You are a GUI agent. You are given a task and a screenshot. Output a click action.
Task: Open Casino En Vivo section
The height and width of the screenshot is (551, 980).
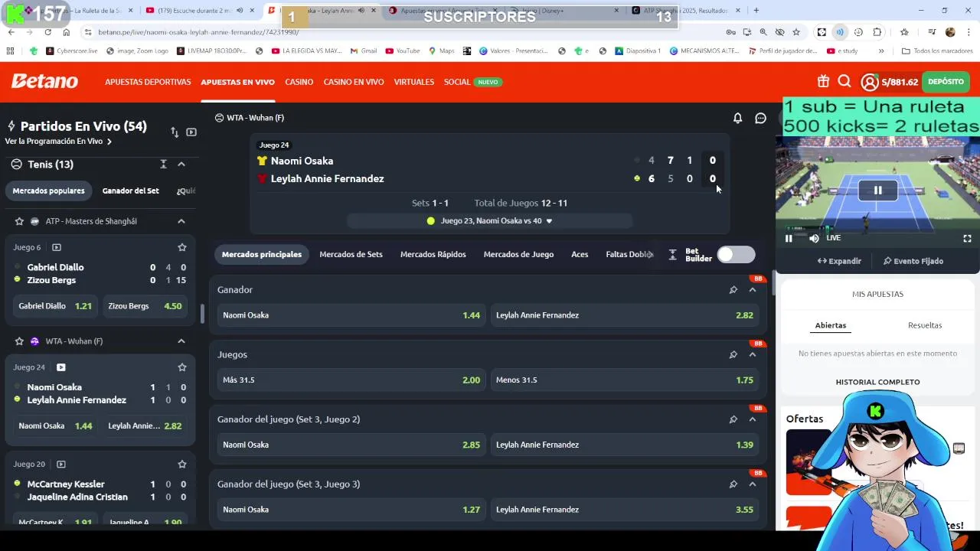[354, 82]
